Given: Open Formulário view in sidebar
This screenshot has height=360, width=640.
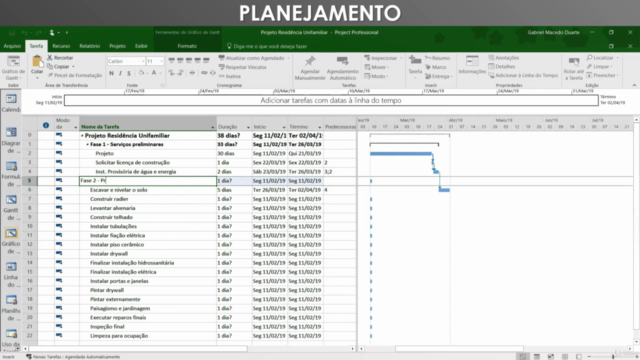Looking at the screenshot, I should coord(11,173).
